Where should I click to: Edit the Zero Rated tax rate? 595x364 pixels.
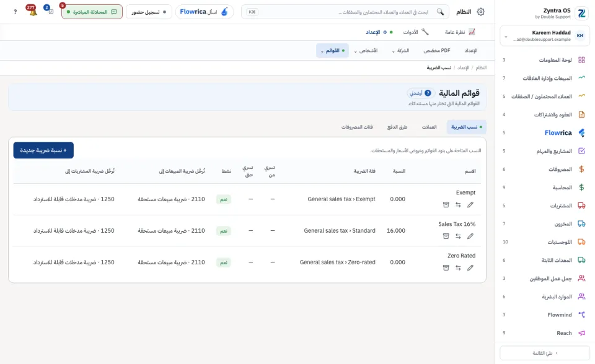click(x=470, y=267)
